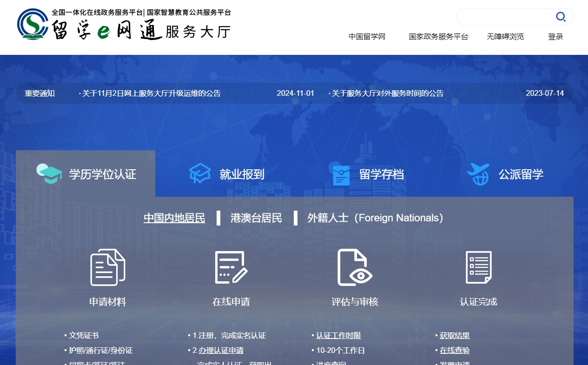This screenshot has height=365, width=588.
Task: Select the 港澳台居民 sub-tab
Action: (256, 218)
